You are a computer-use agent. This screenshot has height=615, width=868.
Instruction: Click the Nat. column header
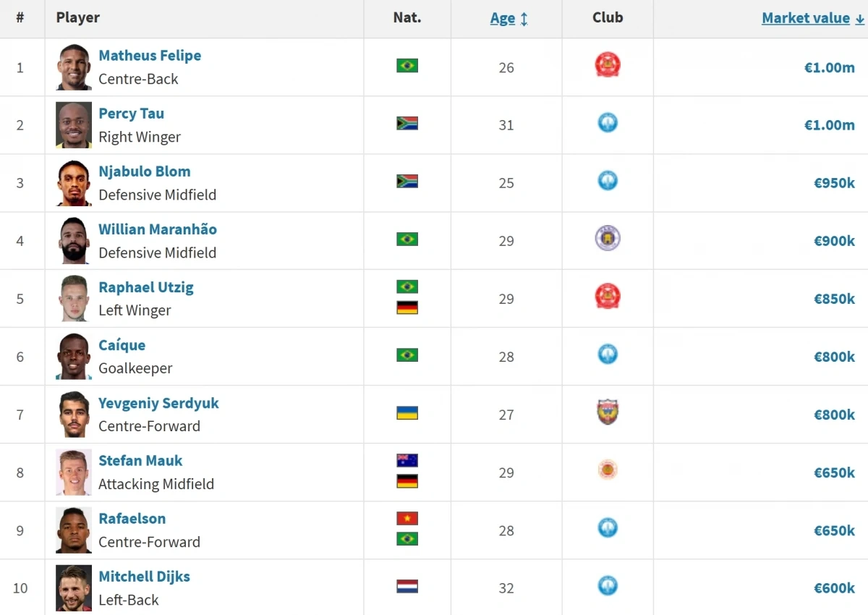407,18
